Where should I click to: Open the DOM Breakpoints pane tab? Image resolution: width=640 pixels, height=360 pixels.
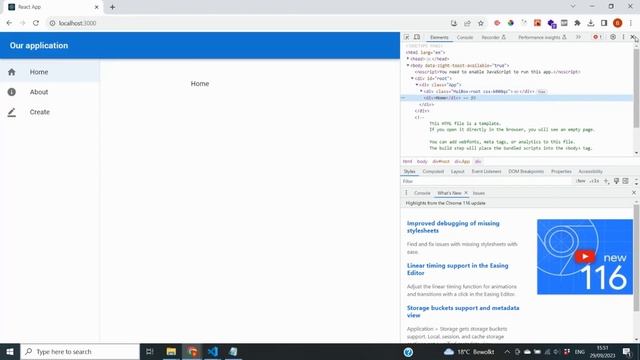[x=526, y=171]
